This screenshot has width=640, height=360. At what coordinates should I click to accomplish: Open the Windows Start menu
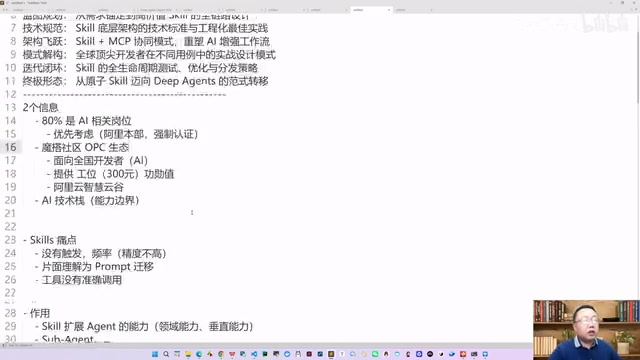tap(155, 354)
